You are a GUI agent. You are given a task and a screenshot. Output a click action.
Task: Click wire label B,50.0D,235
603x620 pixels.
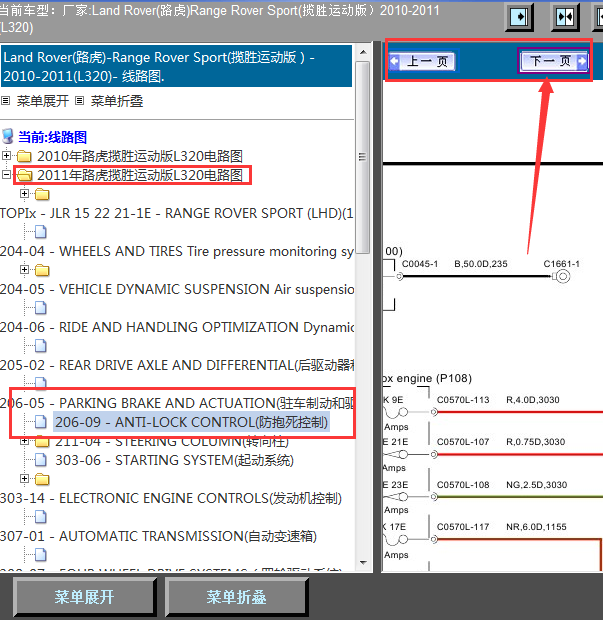(x=481, y=264)
